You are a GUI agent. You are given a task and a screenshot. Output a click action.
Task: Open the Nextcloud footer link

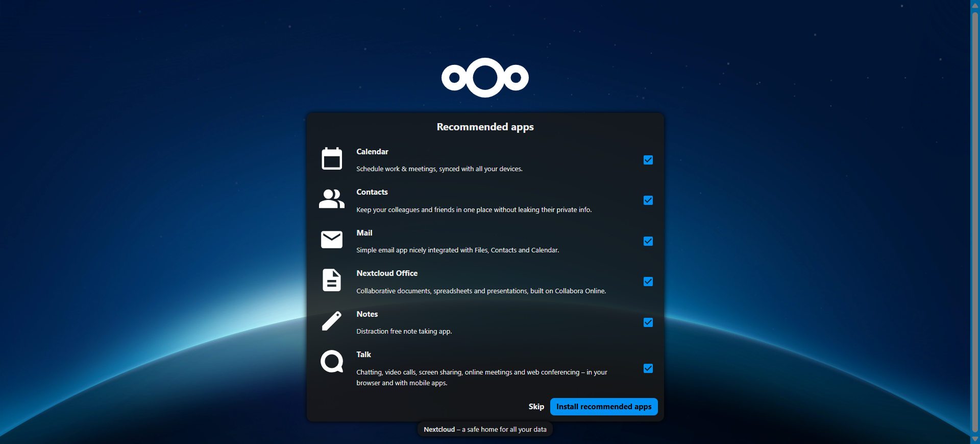(x=439, y=430)
